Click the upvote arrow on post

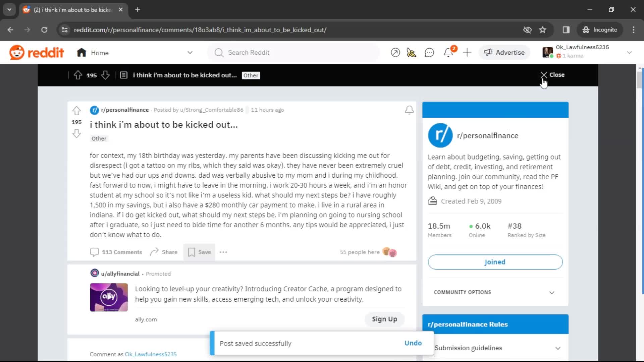click(76, 111)
